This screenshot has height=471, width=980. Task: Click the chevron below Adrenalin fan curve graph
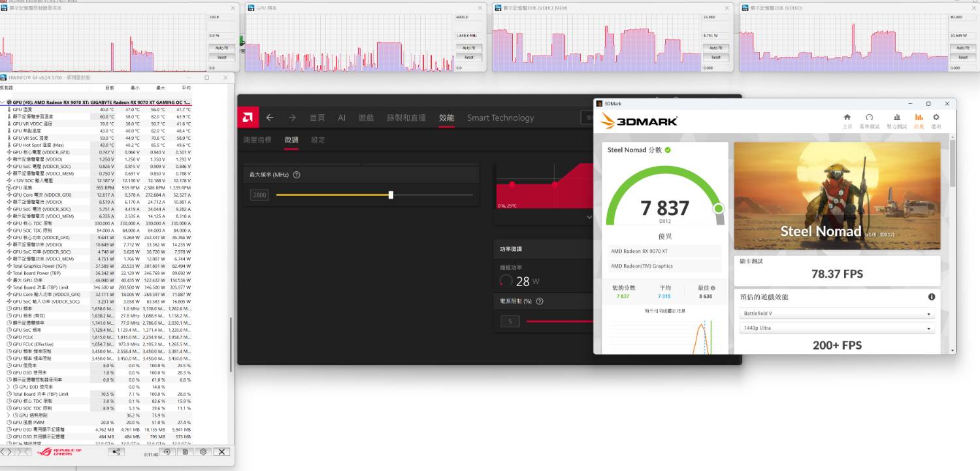click(x=589, y=217)
